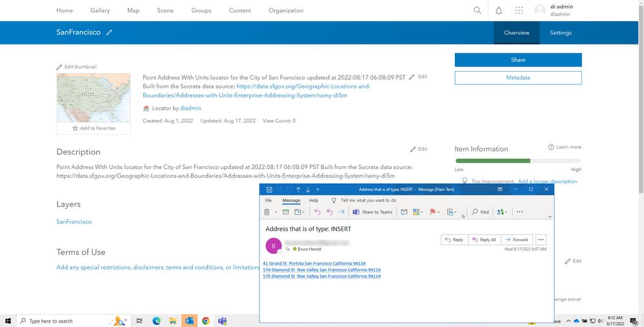Open File Explorer from the taskbar

173,321
